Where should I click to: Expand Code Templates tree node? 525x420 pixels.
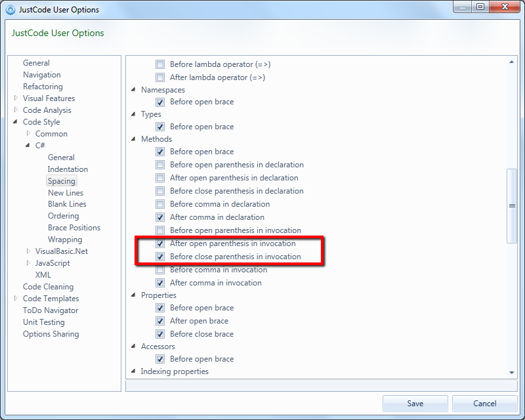coord(16,298)
